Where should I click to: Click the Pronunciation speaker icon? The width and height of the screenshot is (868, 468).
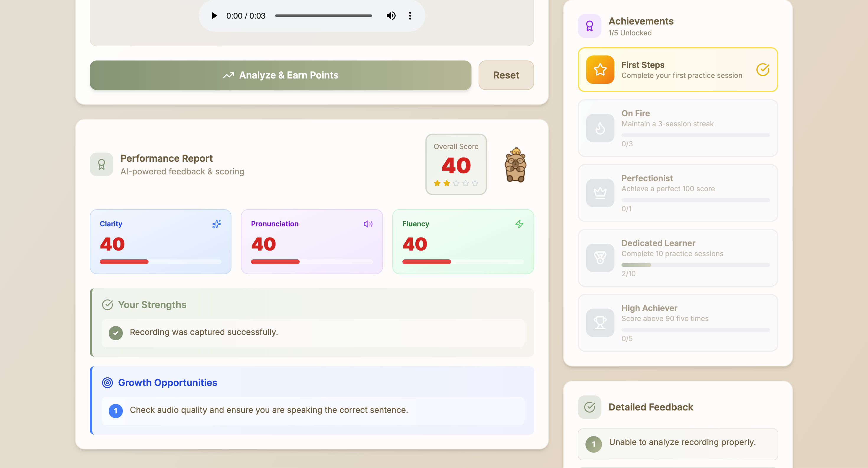[368, 224]
